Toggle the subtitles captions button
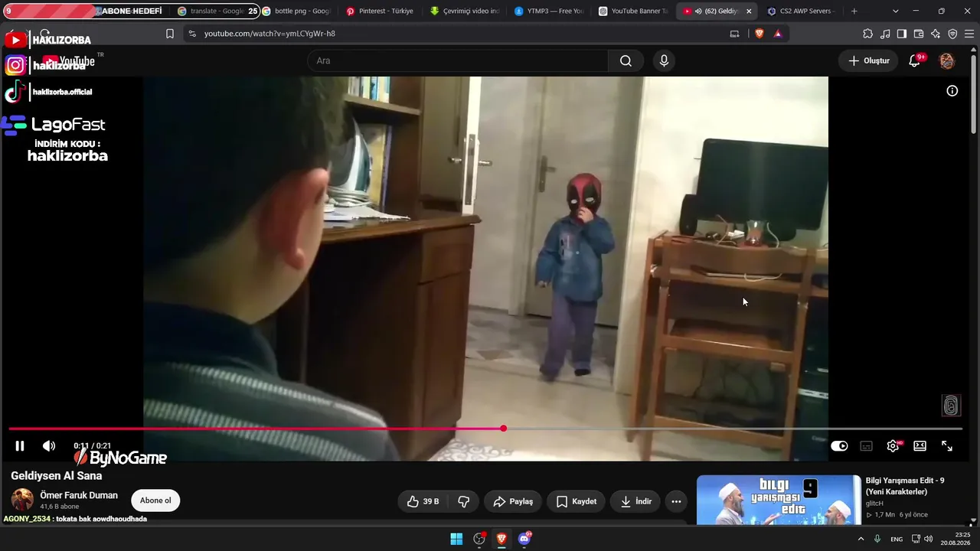The width and height of the screenshot is (980, 551). click(867, 446)
